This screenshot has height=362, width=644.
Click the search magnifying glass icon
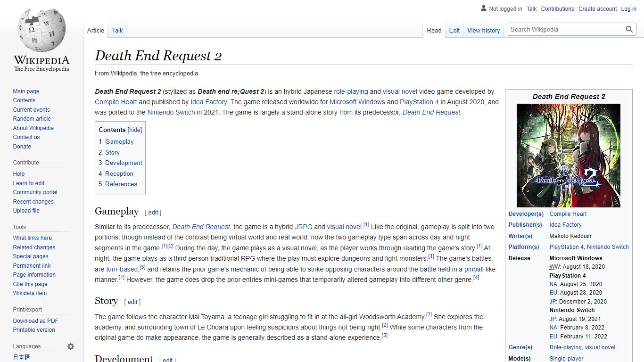point(629,29)
